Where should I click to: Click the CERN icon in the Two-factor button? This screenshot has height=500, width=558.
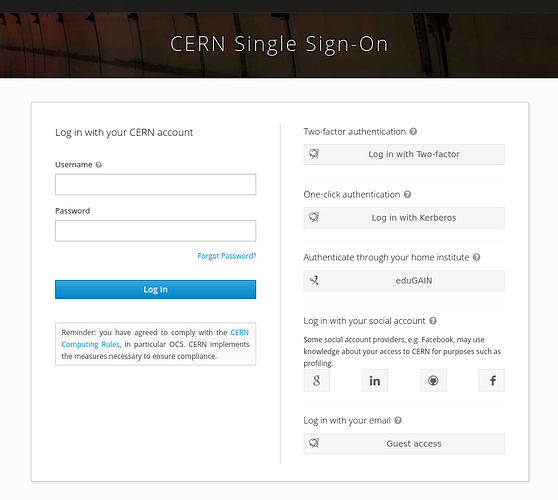[314, 154]
